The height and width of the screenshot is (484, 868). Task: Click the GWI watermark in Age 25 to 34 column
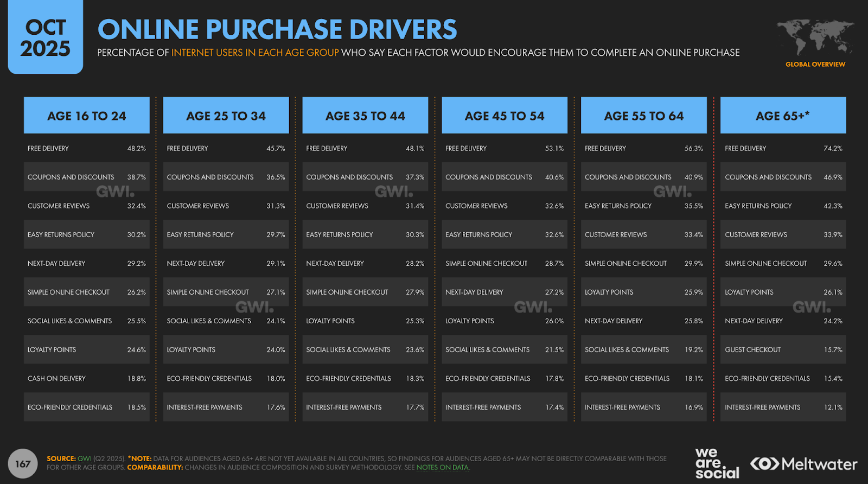coord(254,307)
